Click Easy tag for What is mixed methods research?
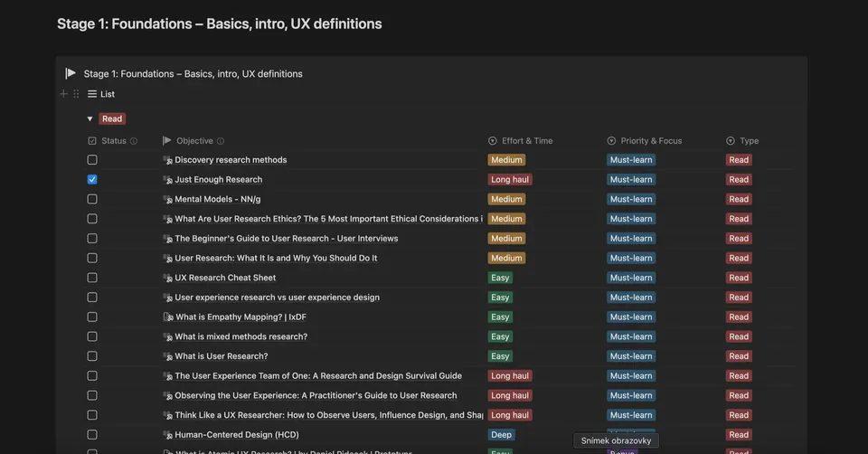 [x=500, y=336]
